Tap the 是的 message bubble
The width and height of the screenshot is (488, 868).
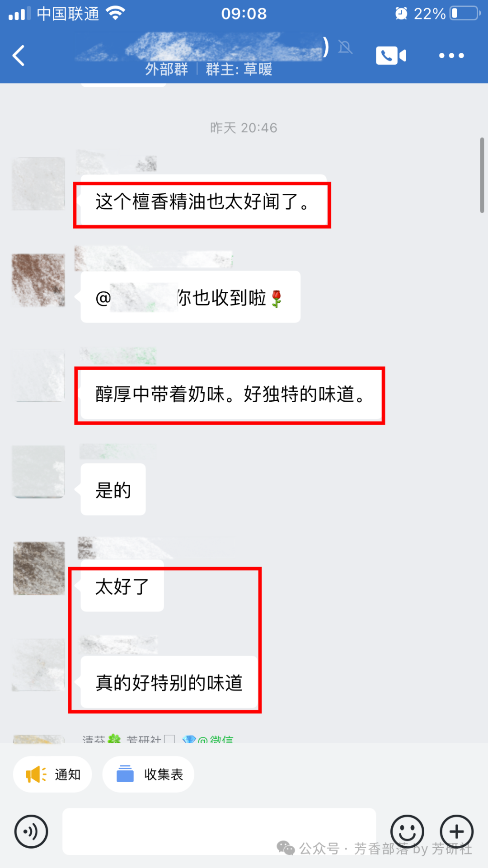(113, 490)
